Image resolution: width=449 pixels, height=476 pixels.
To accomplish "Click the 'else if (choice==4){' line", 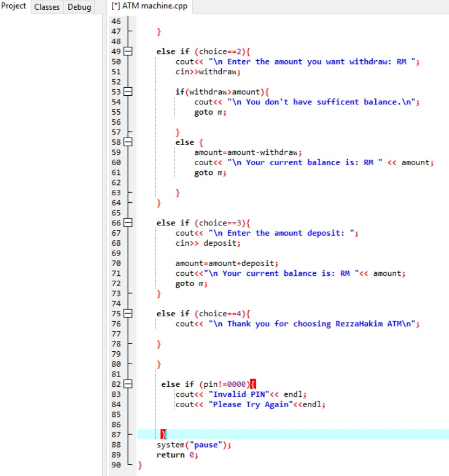I will point(204,314).
